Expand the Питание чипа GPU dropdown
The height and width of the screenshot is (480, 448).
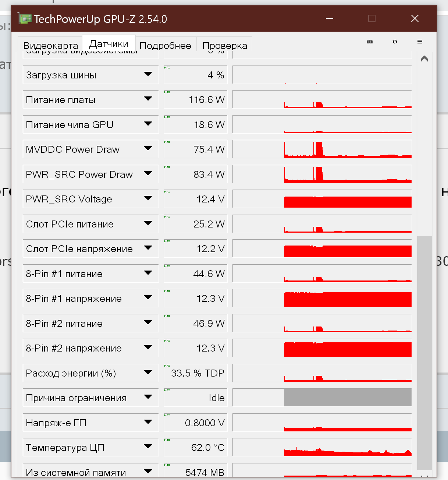(148, 124)
